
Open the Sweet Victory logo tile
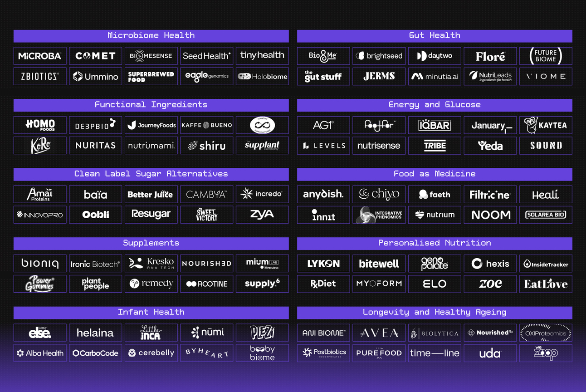207,215
